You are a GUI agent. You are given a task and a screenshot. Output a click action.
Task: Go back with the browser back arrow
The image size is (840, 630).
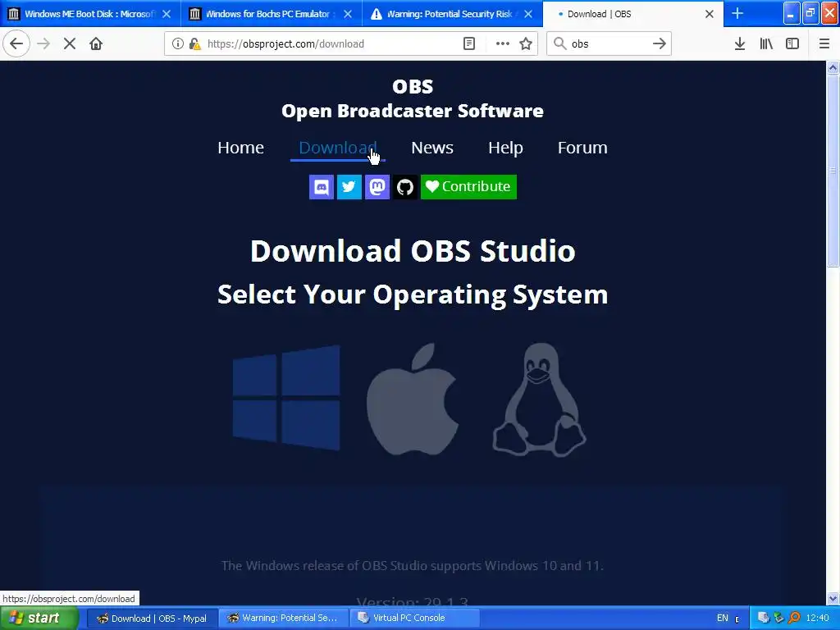16,43
